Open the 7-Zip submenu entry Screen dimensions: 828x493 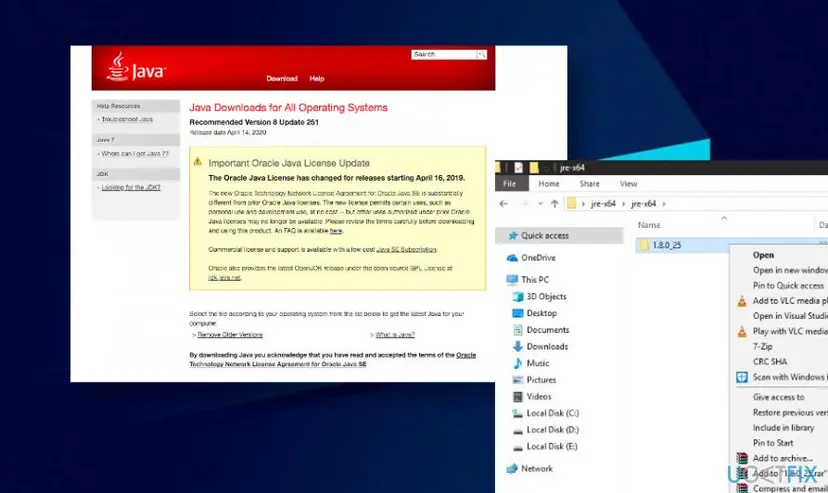tap(763, 347)
